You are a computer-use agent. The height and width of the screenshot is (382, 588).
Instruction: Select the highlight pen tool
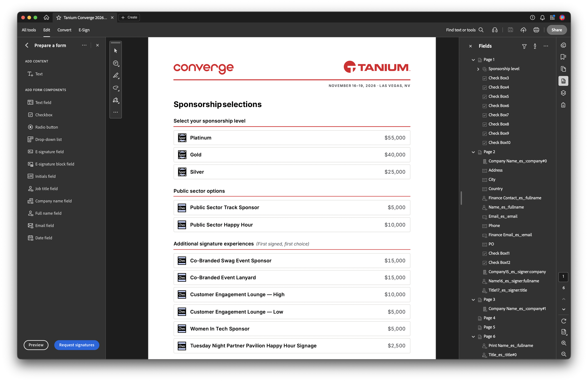click(x=116, y=76)
